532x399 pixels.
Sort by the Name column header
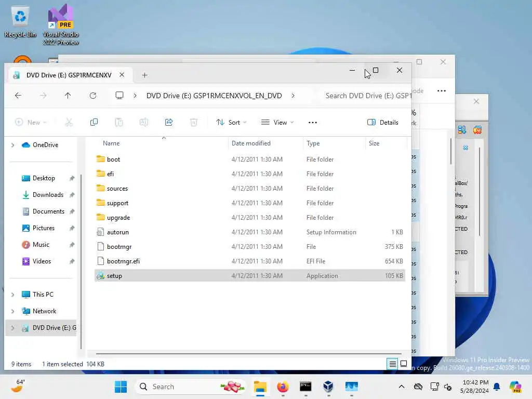(111, 143)
